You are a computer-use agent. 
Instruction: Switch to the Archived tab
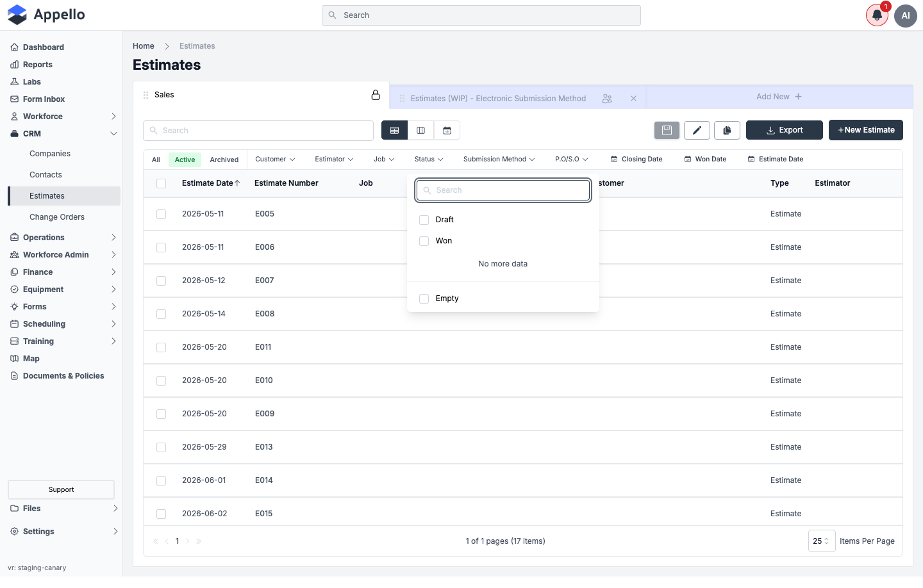[224, 160]
